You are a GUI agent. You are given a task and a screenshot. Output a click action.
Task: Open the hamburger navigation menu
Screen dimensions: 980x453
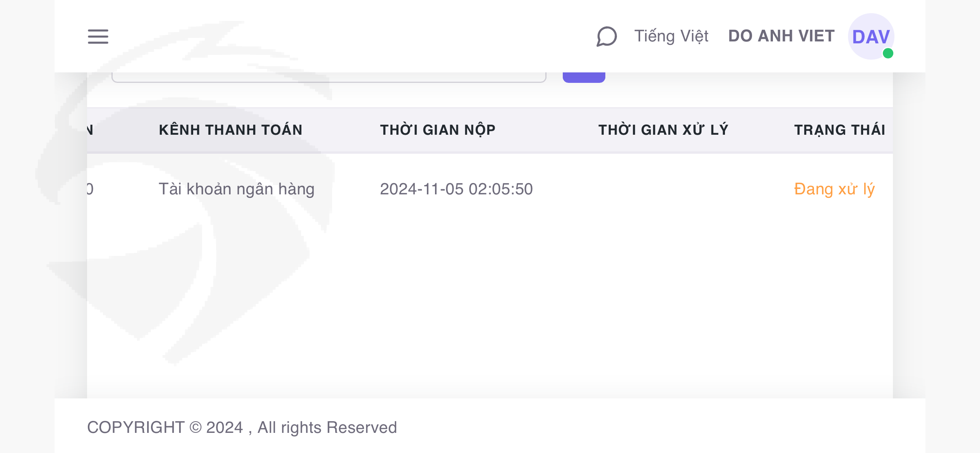pos(98,36)
